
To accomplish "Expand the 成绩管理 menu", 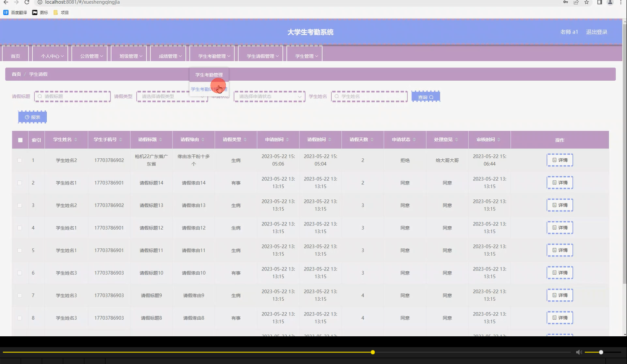I will 168,54.
